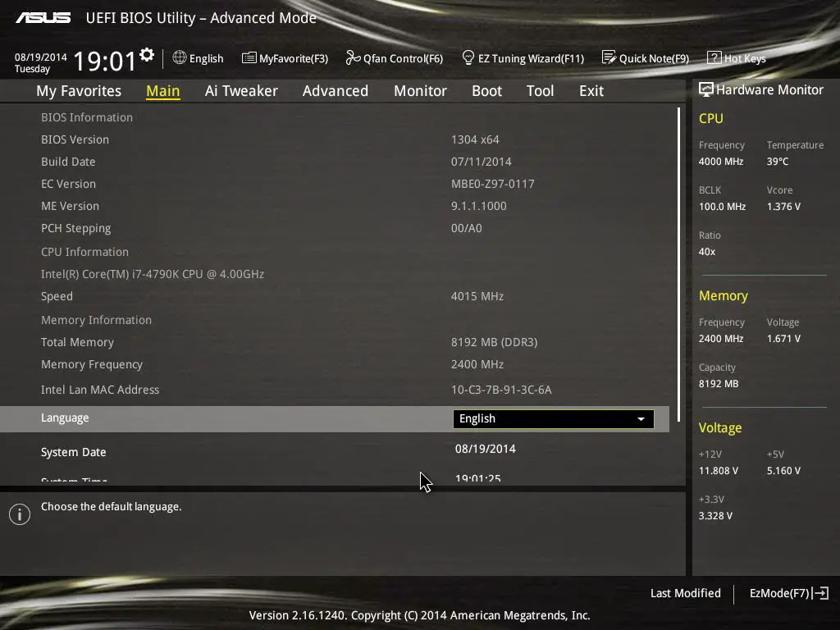
Task: Click the +3.3V 3.328 V reading
Action: pyautogui.click(x=715, y=516)
